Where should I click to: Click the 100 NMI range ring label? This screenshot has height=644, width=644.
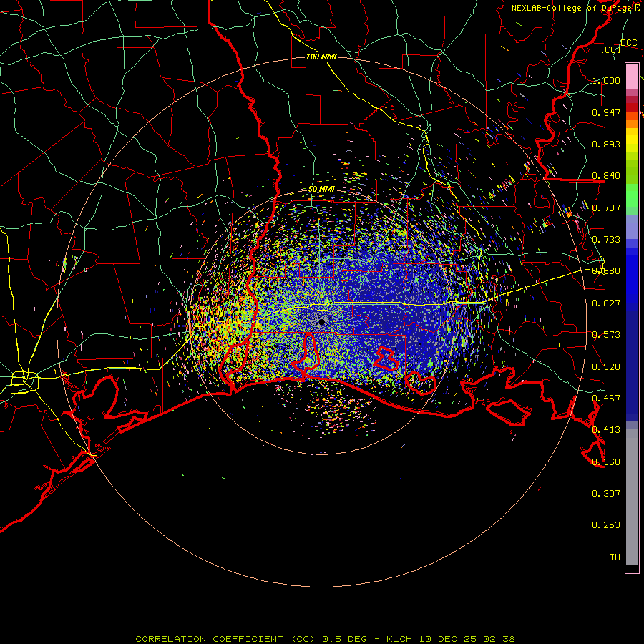(321, 57)
